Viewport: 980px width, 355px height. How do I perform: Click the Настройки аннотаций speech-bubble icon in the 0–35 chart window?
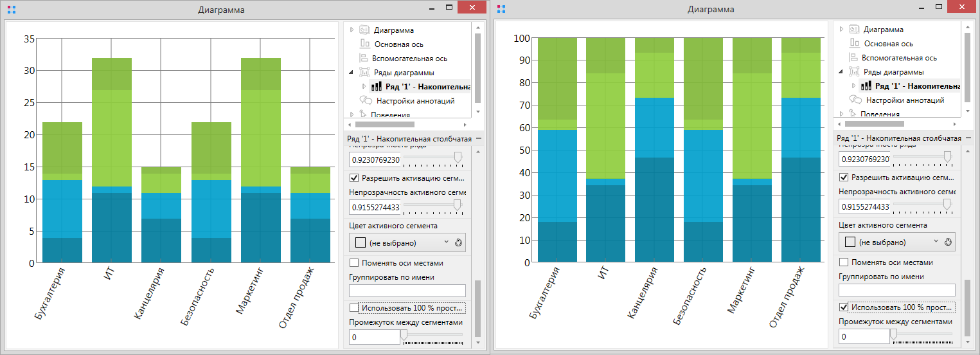pyautogui.click(x=366, y=100)
